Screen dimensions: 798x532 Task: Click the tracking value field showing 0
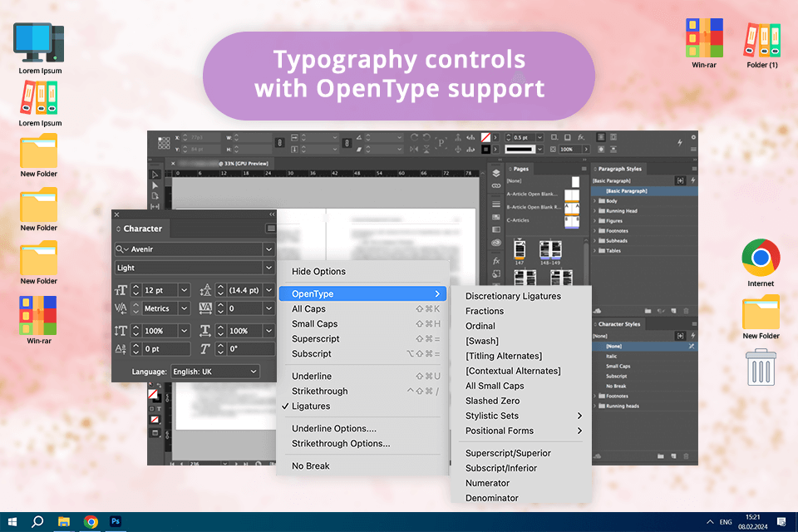coord(244,308)
